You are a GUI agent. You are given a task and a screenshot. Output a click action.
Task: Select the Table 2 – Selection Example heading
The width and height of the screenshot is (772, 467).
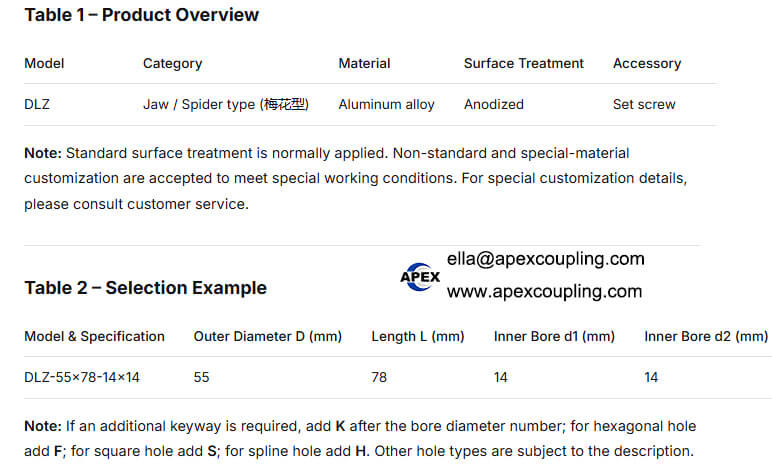pyautogui.click(x=146, y=288)
